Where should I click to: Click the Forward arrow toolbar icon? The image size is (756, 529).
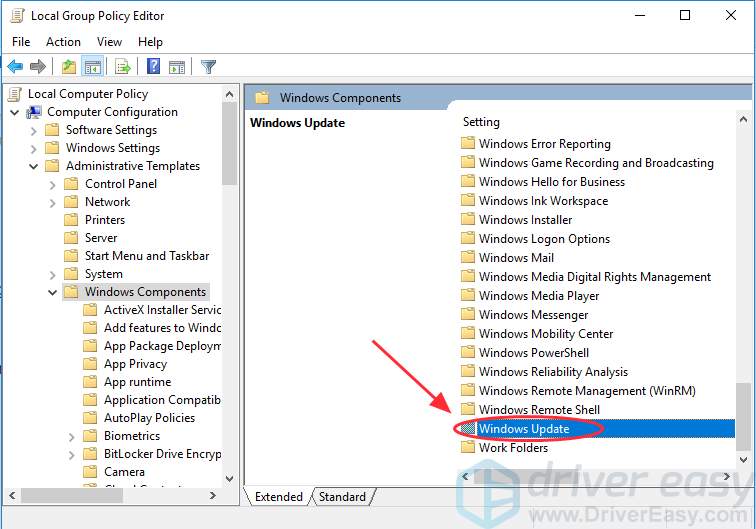point(38,67)
